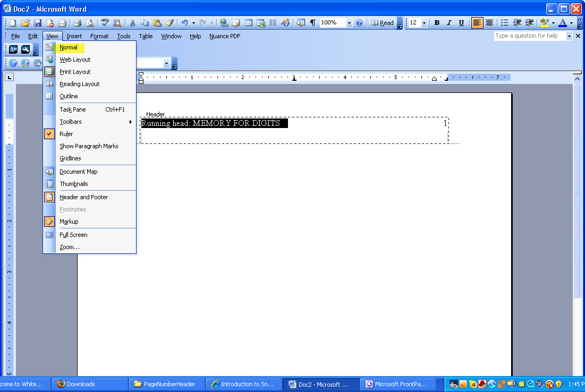This screenshot has width=585, height=392.
Task: Switch to PageNumberHeader folder in taskbar
Action: [x=167, y=384]
